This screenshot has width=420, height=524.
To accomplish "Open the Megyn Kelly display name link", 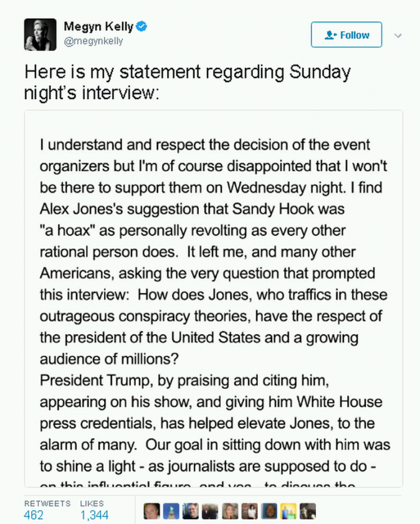I will [x=99, y=26].
